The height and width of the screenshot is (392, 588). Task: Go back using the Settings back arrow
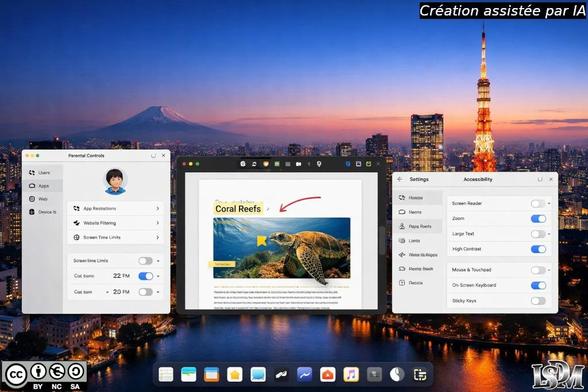point(400,179)
